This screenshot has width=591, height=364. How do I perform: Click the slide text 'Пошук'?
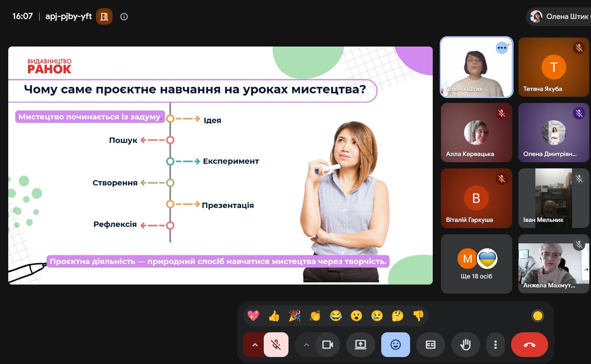(123, 140)
